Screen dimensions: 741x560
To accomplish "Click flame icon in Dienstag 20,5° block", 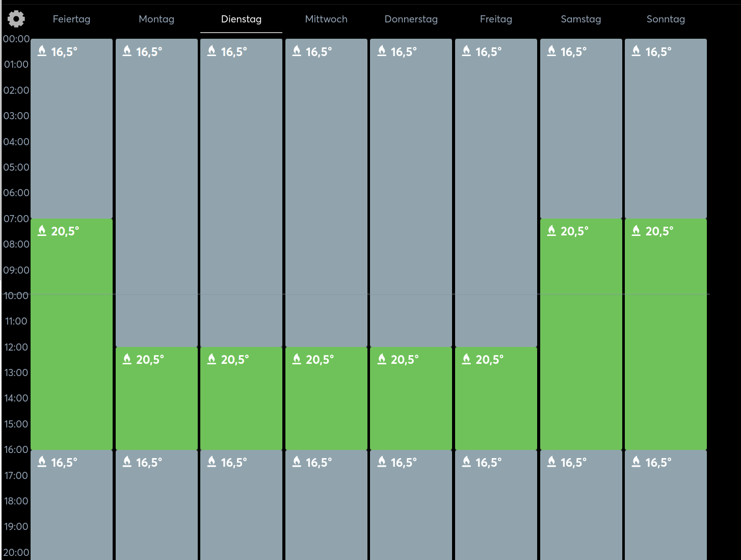I will 211,359.
